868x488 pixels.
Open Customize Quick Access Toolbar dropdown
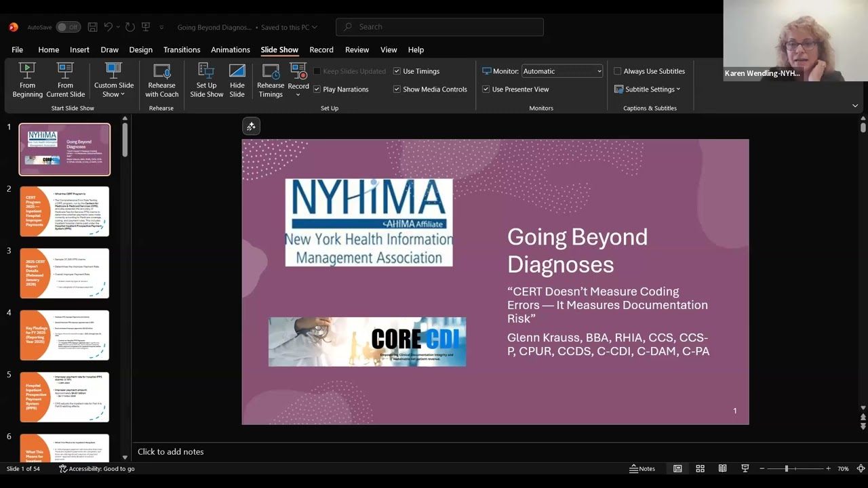pos(161,27)
